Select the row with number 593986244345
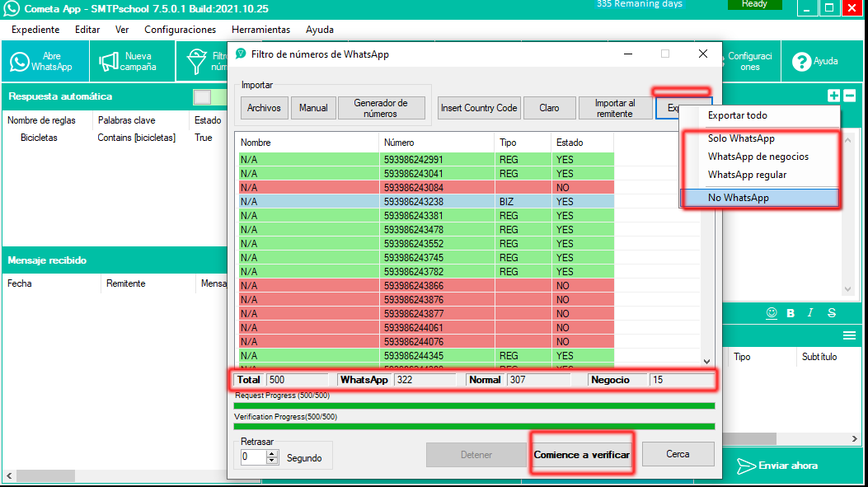Image resolution: width=868 pixels, height=487 pixels. 425,356
